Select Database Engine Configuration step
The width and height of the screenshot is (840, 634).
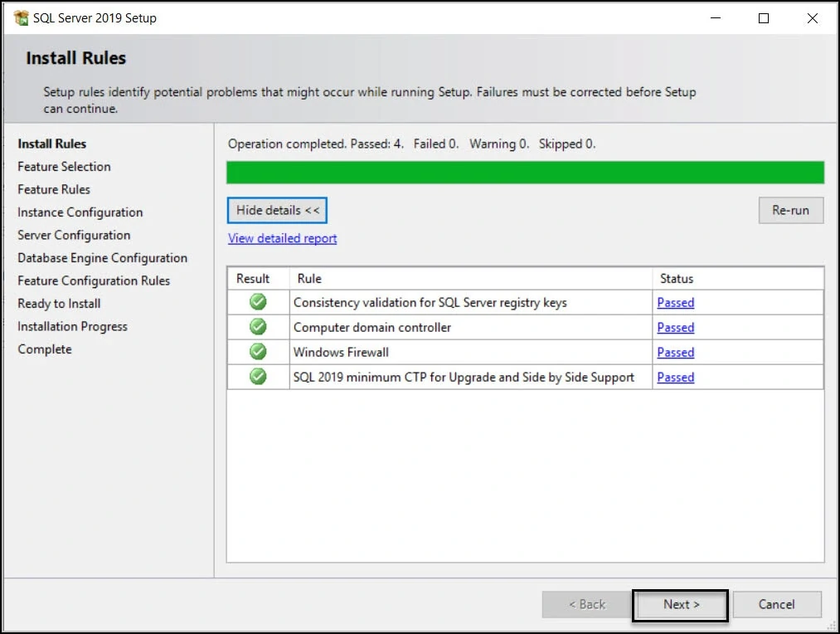[102, 258]
